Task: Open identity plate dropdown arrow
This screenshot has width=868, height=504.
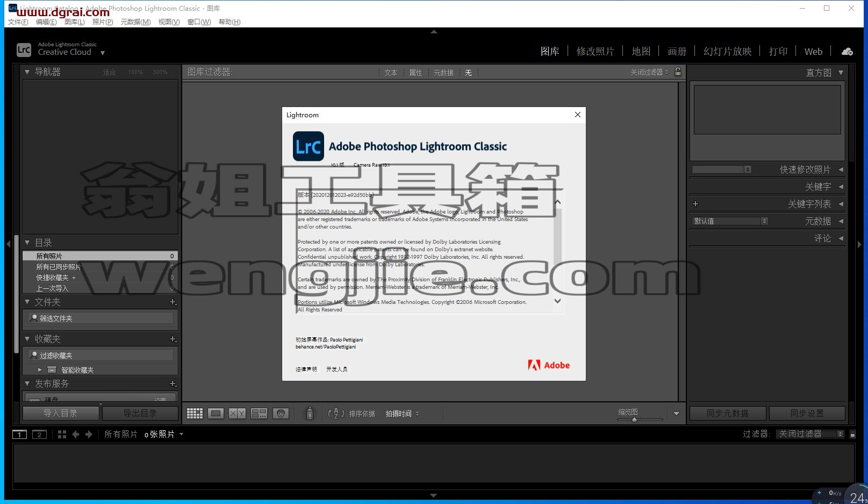Action: [x=102, y=53]
